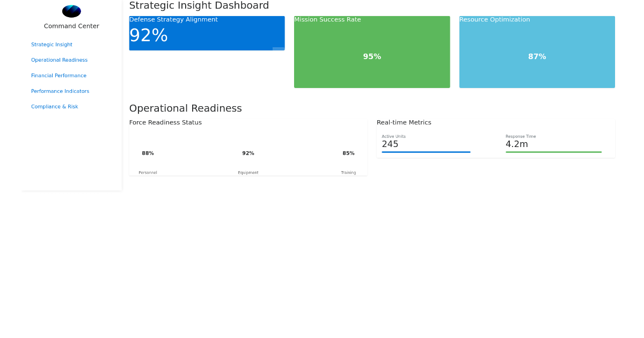The image size is (644, 338).
Task: Click the Response Time progress indicator
Action: click(553, 152)
